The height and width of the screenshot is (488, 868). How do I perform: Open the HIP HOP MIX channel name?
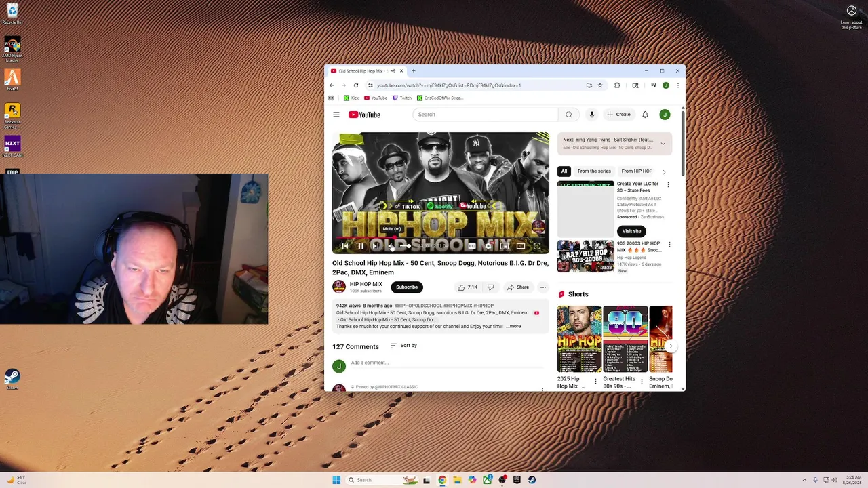tap(366, 284)
